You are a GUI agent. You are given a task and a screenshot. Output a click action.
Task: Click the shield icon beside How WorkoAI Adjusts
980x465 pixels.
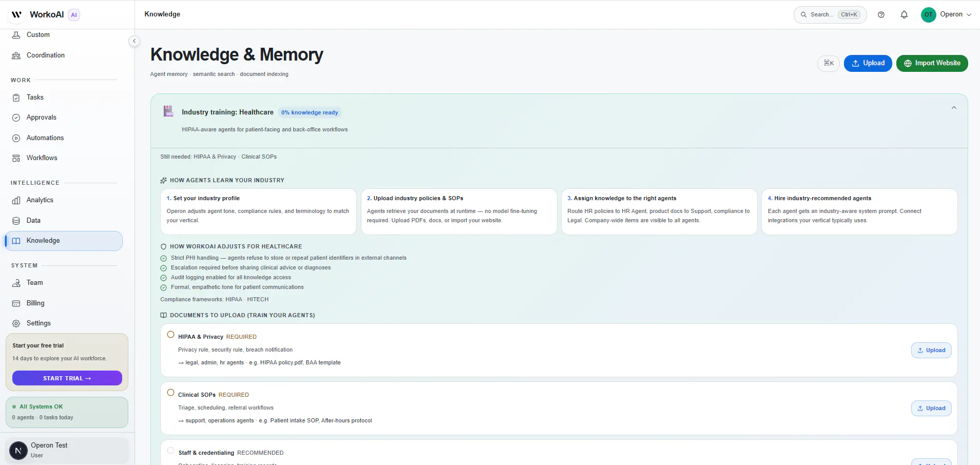pos(163,247)
